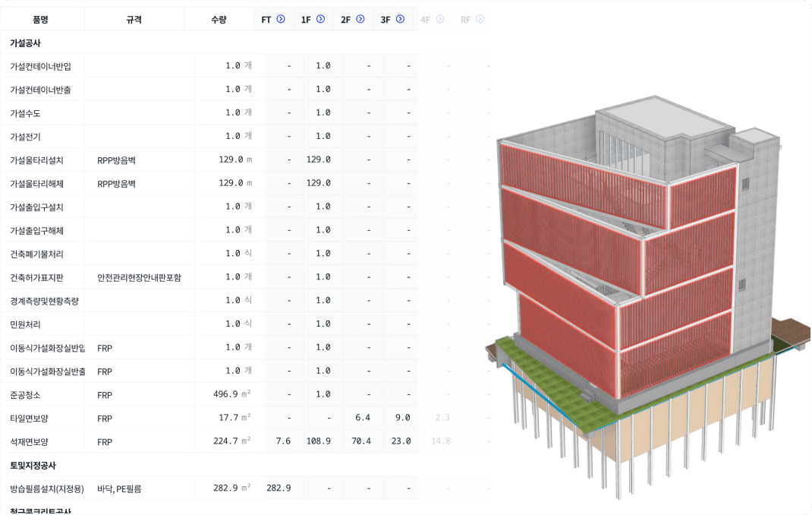Click the faded 4F arrow icon
Viewport: 812px width, 515px height.
tap(439, 20)
